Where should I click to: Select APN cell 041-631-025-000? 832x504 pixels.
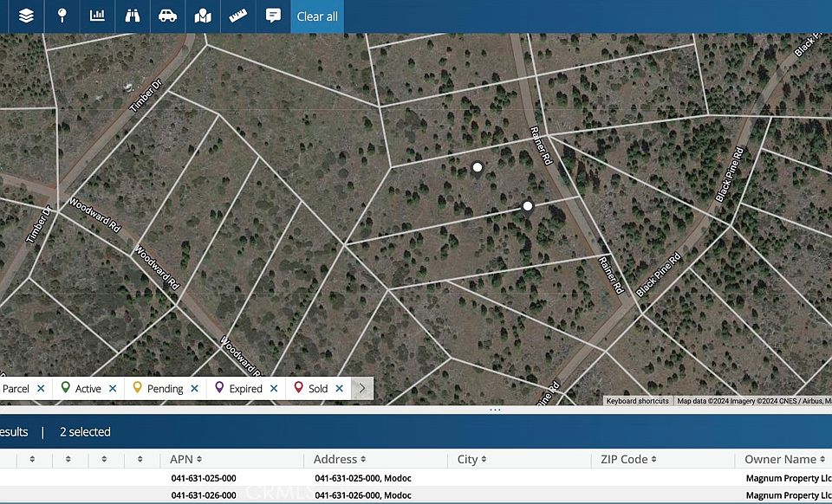pyautogui.click(x=204, y=478)
